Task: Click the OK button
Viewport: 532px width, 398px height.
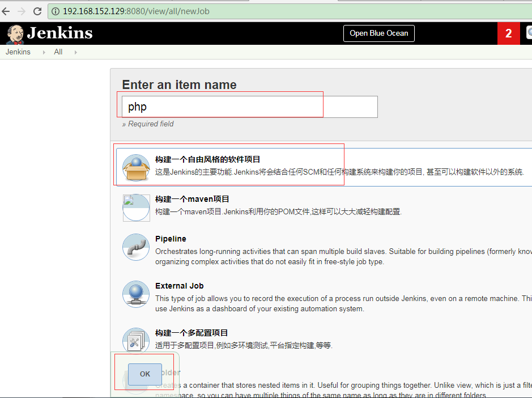Action: 145,374
